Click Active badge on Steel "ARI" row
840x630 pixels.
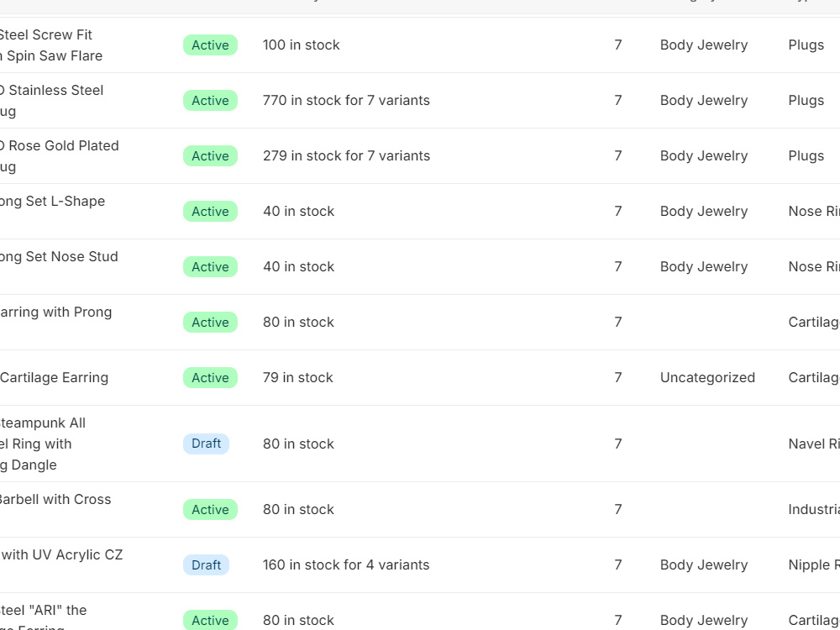pos(210,620)
